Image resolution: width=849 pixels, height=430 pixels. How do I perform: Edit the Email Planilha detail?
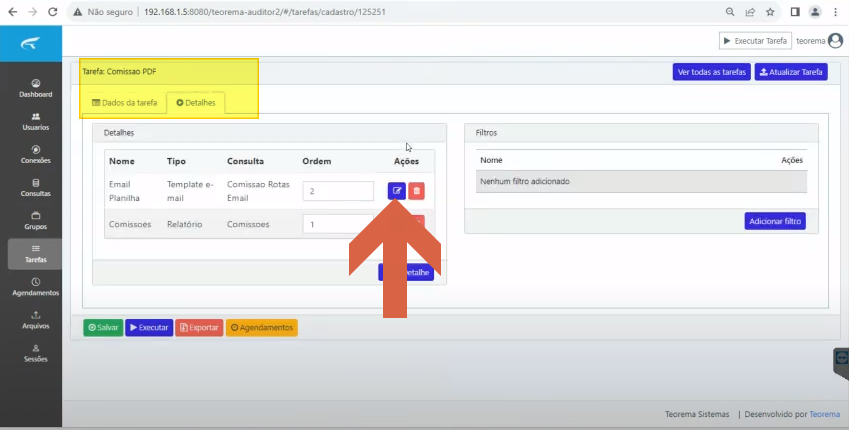click(x=396, y=191)
